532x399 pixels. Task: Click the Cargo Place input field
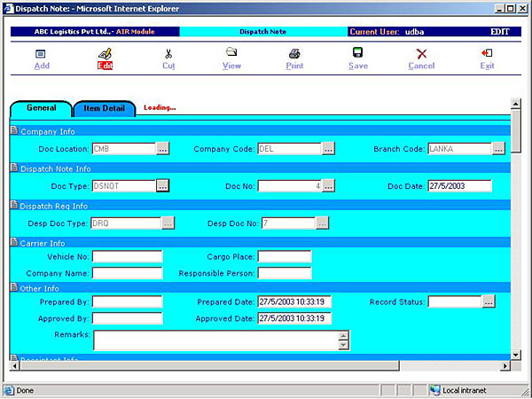tap(285, 257)
